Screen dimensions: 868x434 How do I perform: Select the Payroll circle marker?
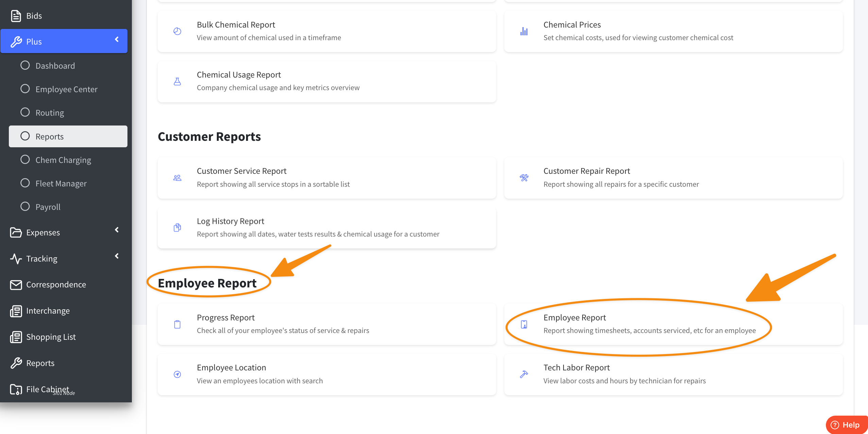pyautogui.click(x=25, y=206)
